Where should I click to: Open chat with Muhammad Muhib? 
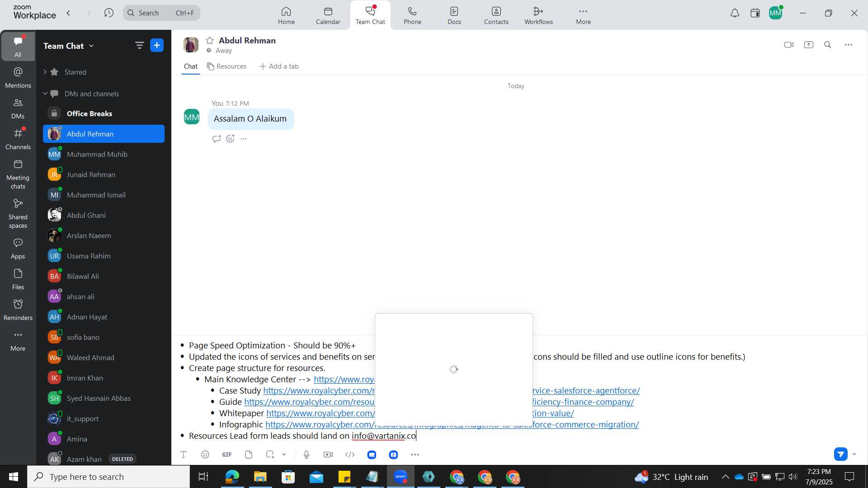[104, 154]
